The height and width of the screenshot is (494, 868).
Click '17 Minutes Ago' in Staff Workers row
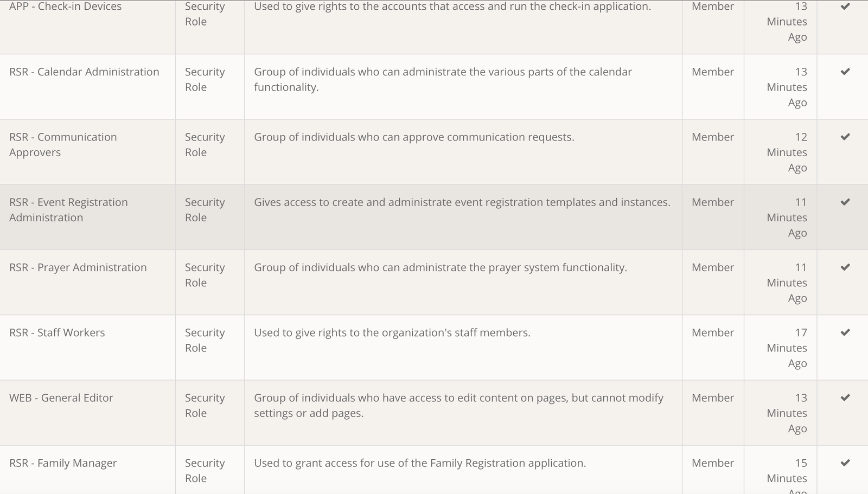tap(787, 348)
